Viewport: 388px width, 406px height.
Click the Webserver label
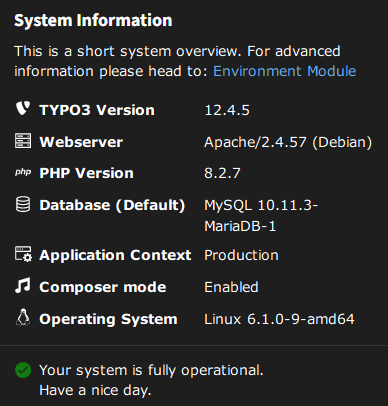pyautogui.click(x=81, y=142)
